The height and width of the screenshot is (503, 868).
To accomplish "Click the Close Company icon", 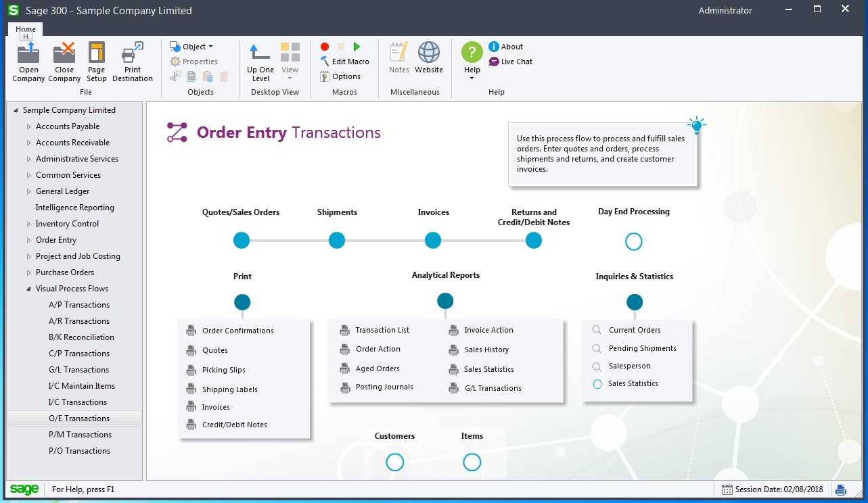I will click(x=64, y=53).
